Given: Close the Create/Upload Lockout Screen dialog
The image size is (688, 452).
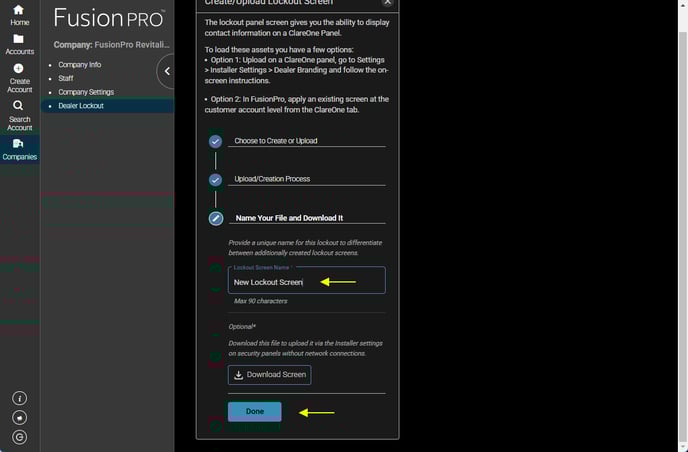Looking at the screenshot, I should 387,2.
